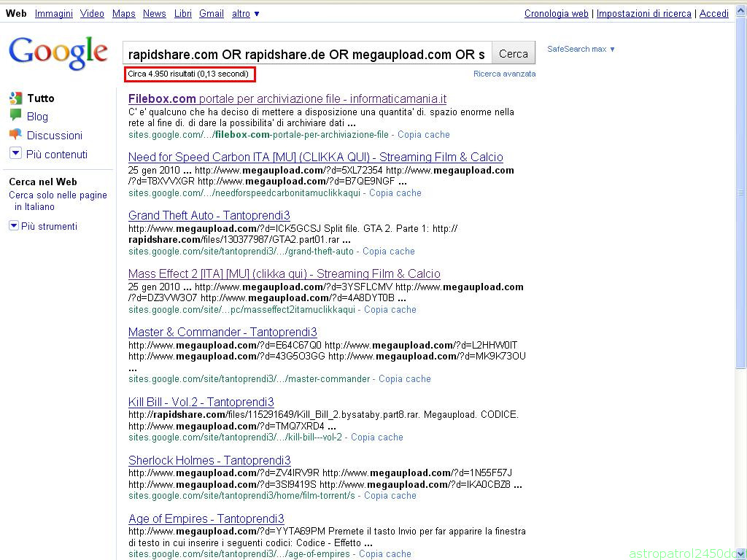
Task: Go to Maps in top bar
Action: 124,14
